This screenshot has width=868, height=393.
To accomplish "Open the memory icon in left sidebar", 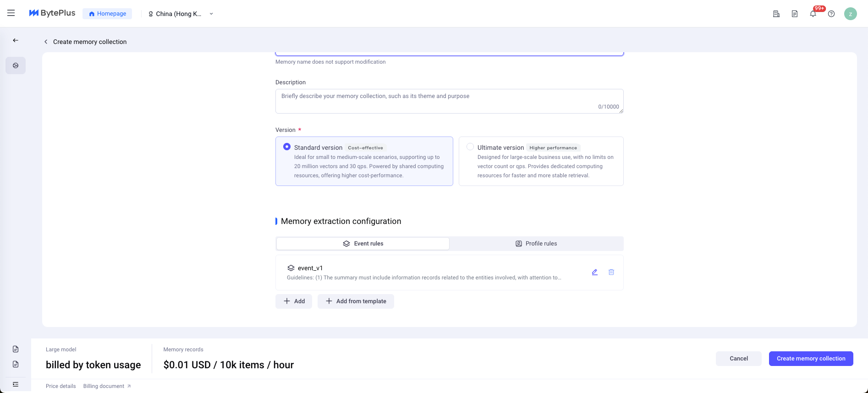I will [x=16, y=65].
